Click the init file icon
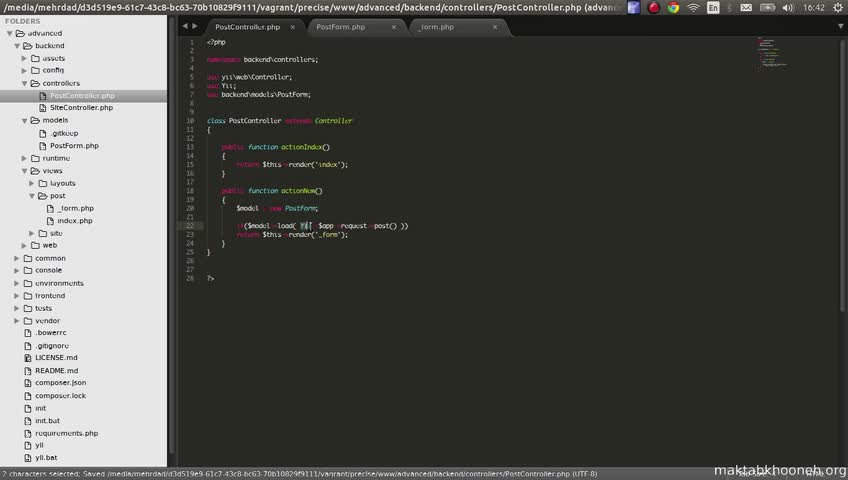 pyautogui.click(x=28, y=408)
